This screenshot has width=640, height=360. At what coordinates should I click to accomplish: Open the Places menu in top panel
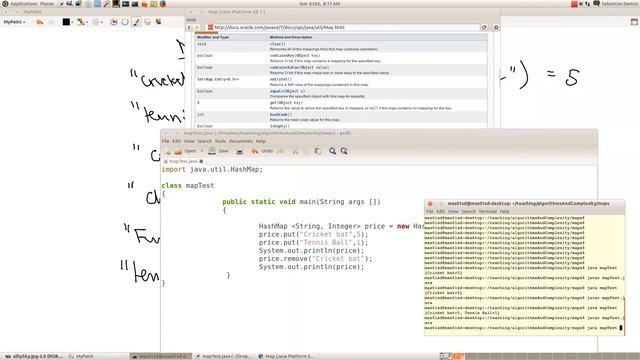(47, 4)
